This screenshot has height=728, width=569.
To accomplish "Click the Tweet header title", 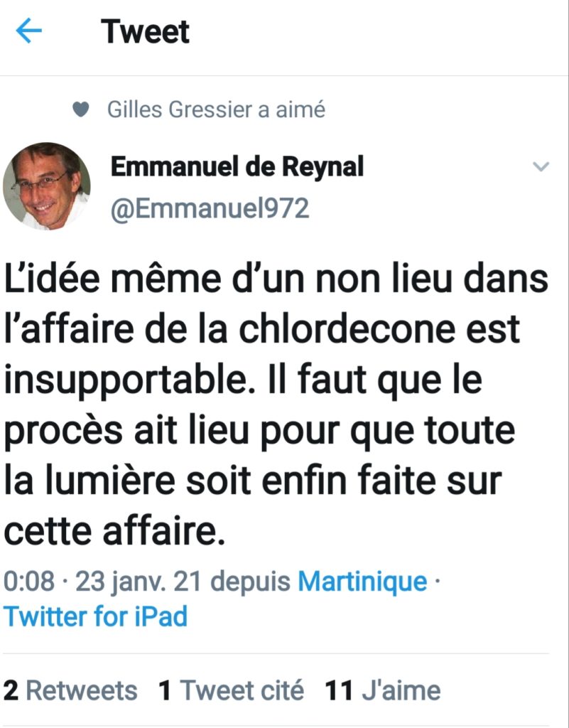I will click(x=145, y=31).
